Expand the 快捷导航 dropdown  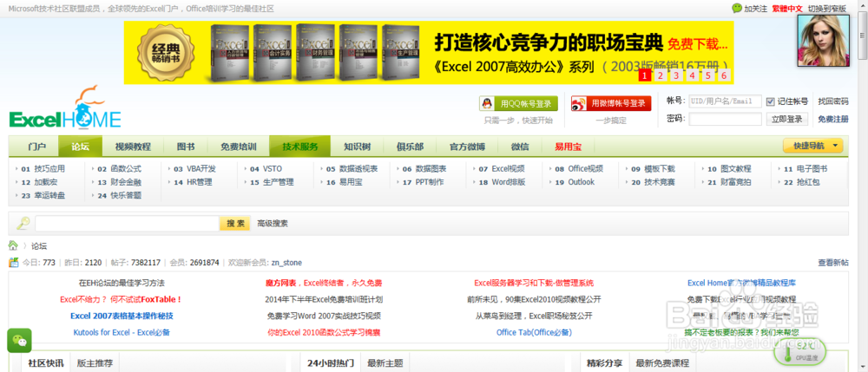tap(813, 146)
